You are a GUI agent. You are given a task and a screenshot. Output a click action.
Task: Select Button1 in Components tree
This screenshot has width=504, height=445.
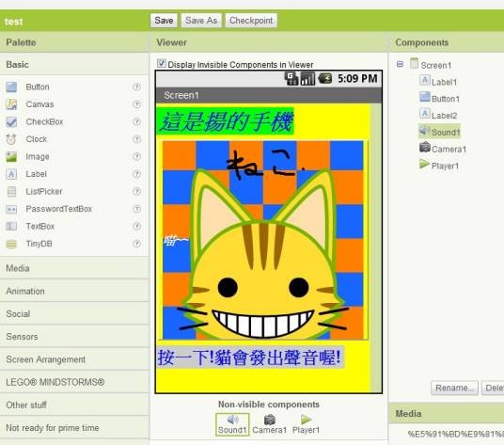click(440, 98)
